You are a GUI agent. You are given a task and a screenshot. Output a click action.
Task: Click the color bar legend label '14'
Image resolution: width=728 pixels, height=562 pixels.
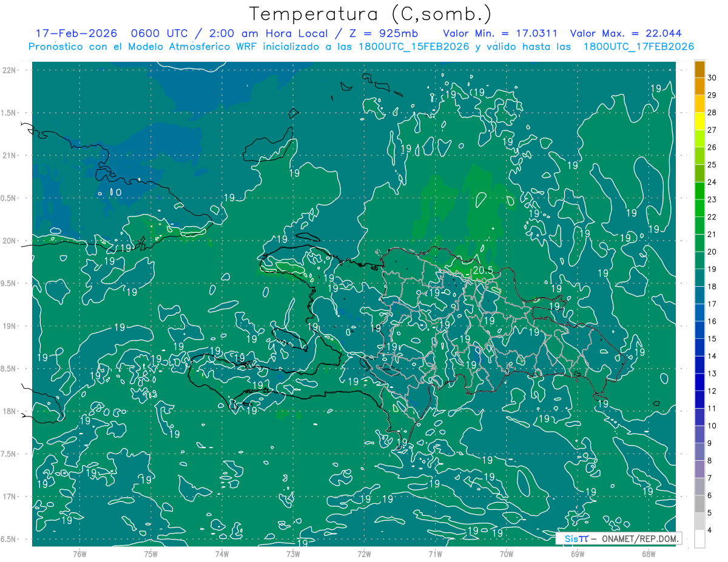pos(712,356)
